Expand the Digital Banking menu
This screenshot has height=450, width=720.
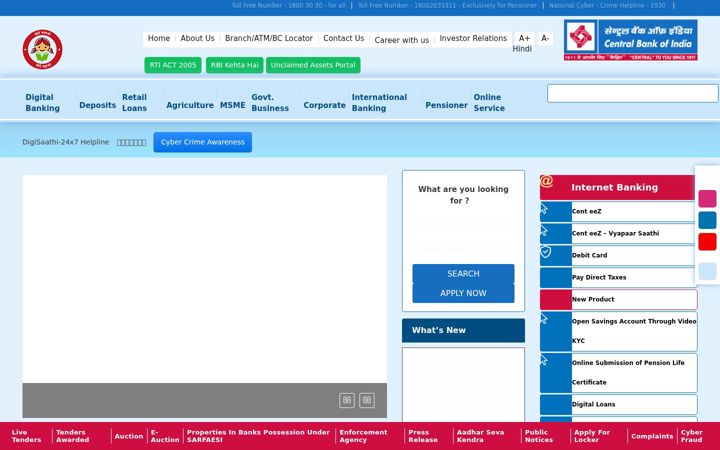click(x=43, y=102)
